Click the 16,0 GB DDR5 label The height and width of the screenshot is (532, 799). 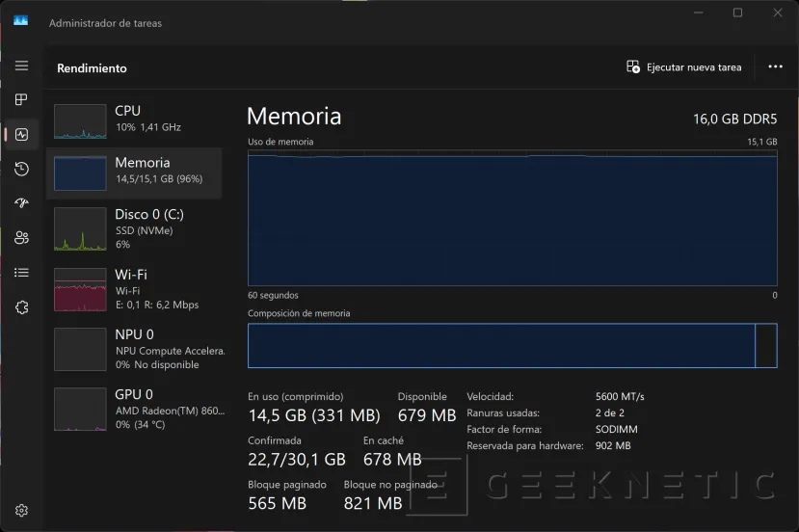point(734,120)
